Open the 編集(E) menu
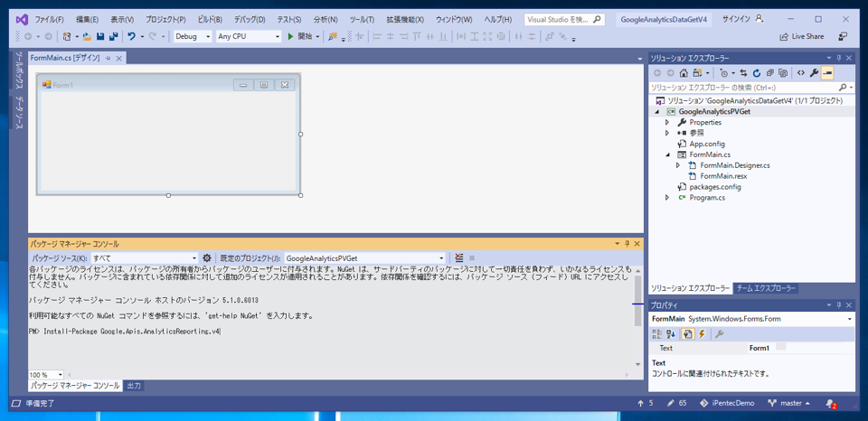Screen dimensions: 868x421 click(x=87, y=19)
